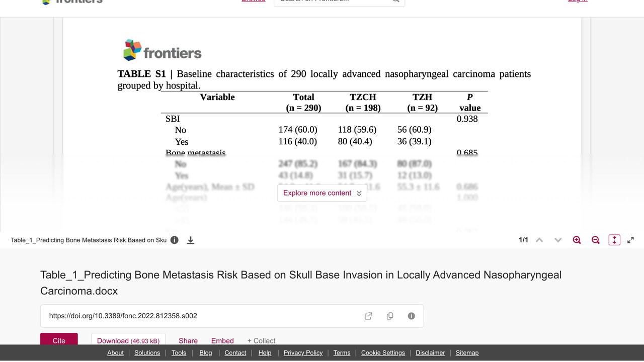Open the Tools footer link

tap(179, 353)
